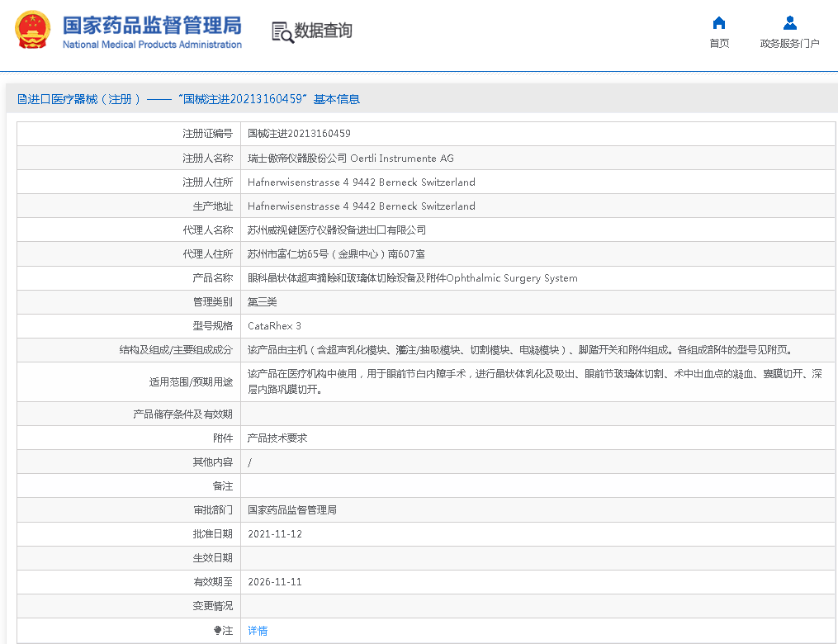This screenshot has width=838, height=644.
Task: Click the lightbulb icon beside 注
Action: point(218,631)
